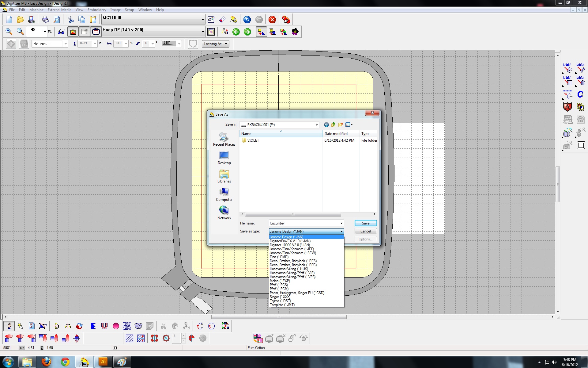Viewport: 588px width, 368px height.
Task: Click the grayed Redo arrow icon
Action: click(259, 20)
